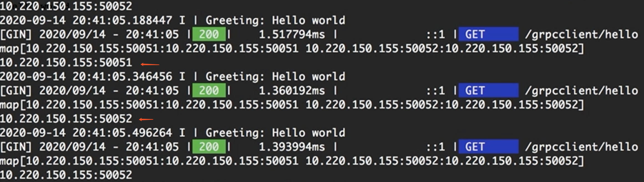Click the first green 200 status badge

[209, 34]
